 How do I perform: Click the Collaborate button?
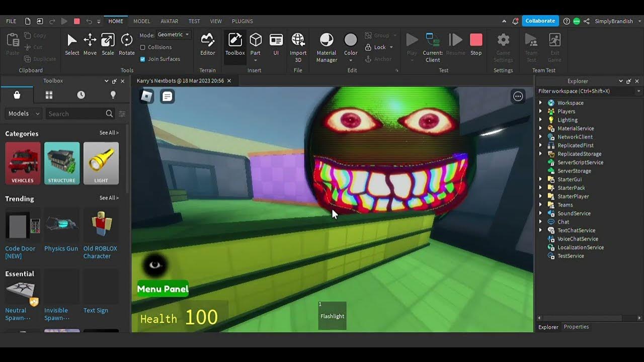coord(540,21)
